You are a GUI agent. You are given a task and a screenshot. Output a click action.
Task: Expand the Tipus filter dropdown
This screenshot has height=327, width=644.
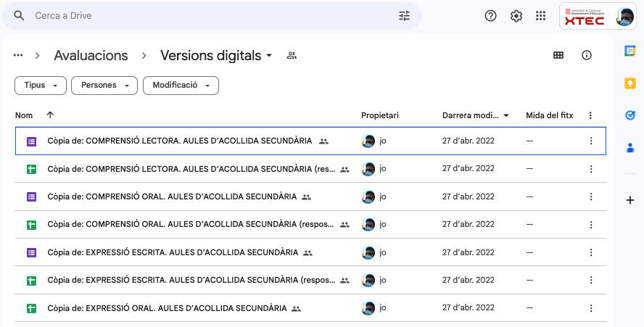click(41, 86)
